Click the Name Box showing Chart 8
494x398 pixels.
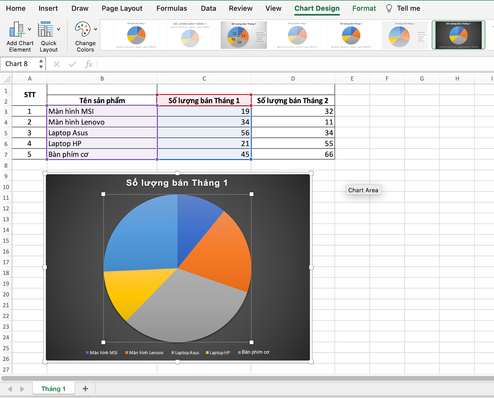click(20, 64)
